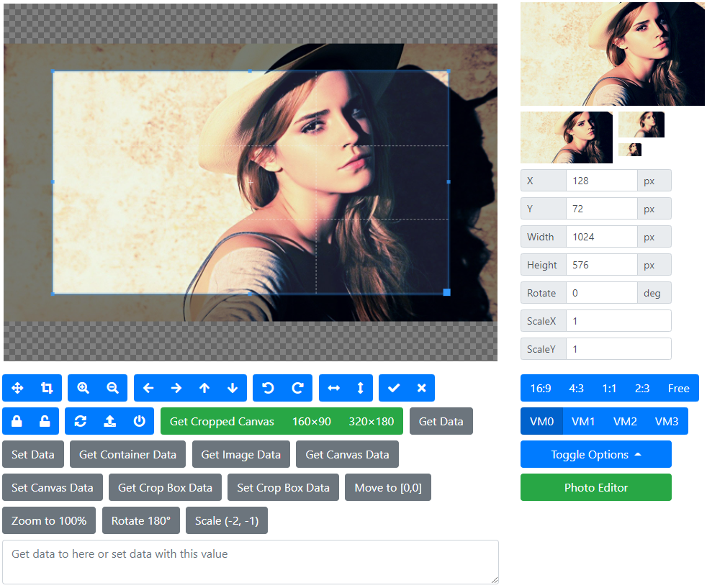Click Zoom to 100% button

tap(49, 520)
